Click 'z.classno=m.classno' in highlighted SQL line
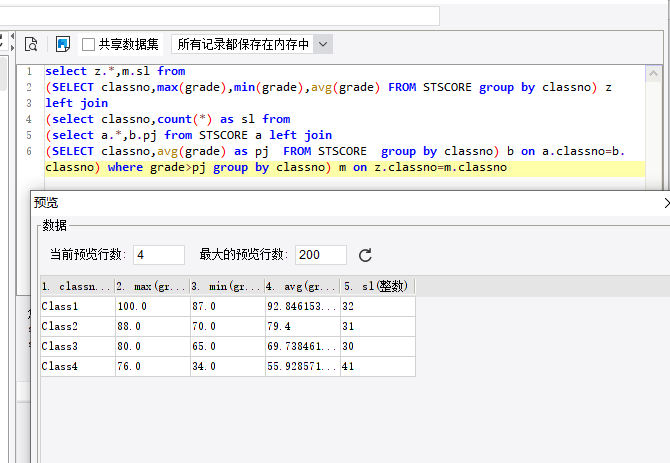The image size is (670, 463). pyautogui.click(x=441, y=167)
